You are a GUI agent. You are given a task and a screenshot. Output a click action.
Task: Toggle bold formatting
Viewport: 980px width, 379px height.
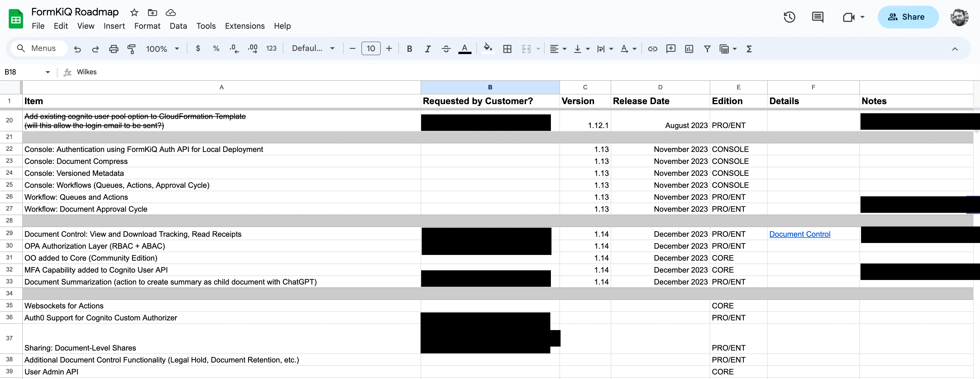coord(409,49)
